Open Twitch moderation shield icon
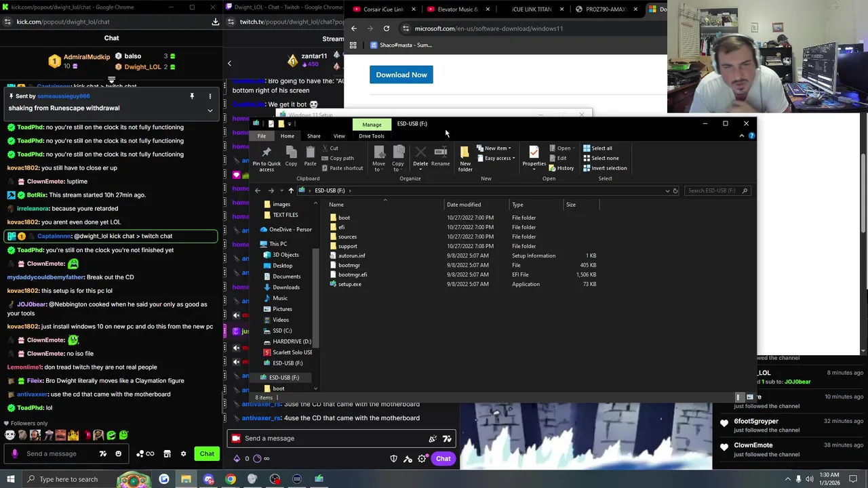The image size is (868, 488). (393, 459)
